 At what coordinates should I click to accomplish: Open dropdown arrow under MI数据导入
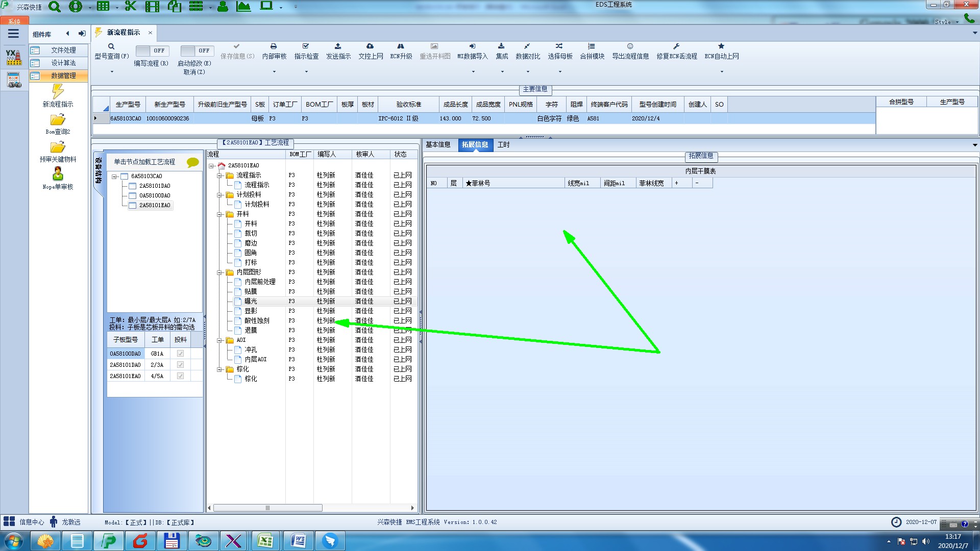pos(473,71)
